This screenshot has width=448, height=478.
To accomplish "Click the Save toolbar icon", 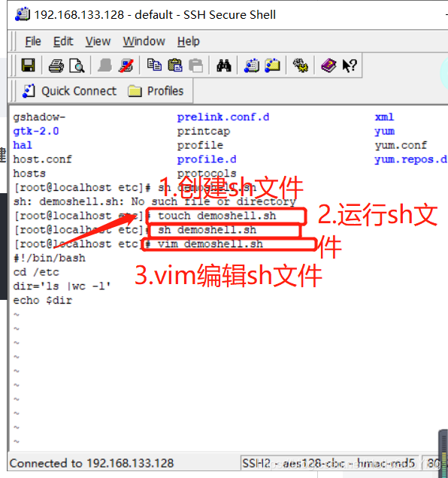I will click(28, 65).
